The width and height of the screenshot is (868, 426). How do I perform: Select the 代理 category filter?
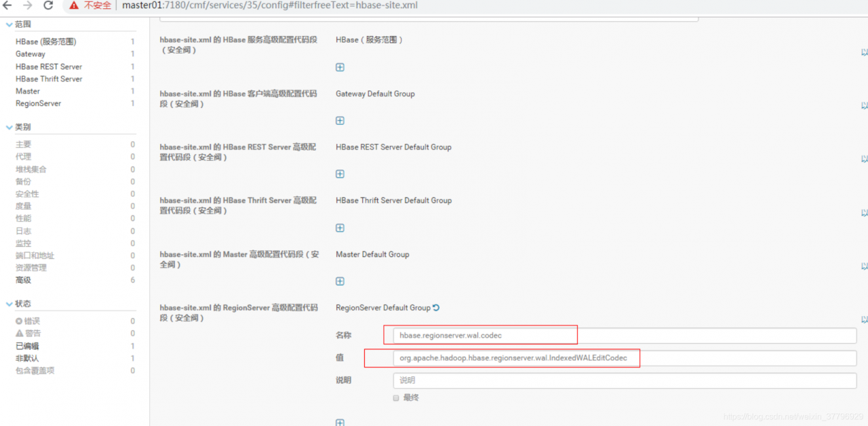pos(23,157)
